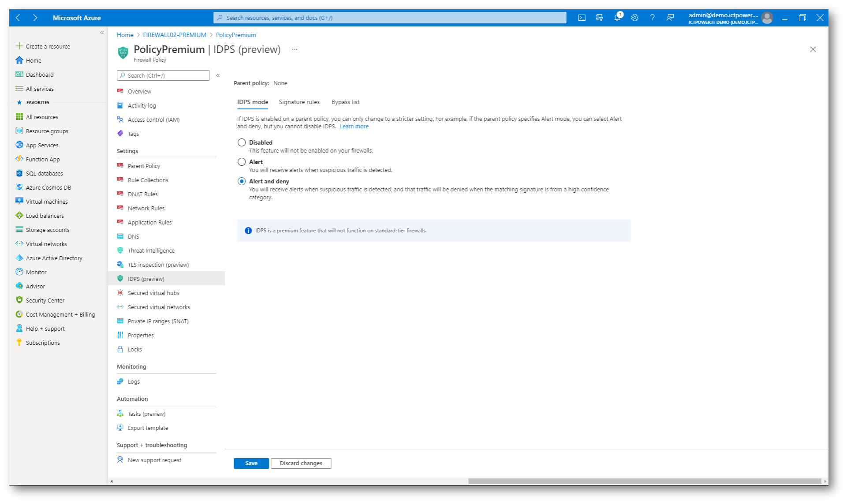The height and width of the screenshot is (504, 847).
Task: Open Threat Intelligence settings
Action: pyautogui.click(x=151, y=250)
